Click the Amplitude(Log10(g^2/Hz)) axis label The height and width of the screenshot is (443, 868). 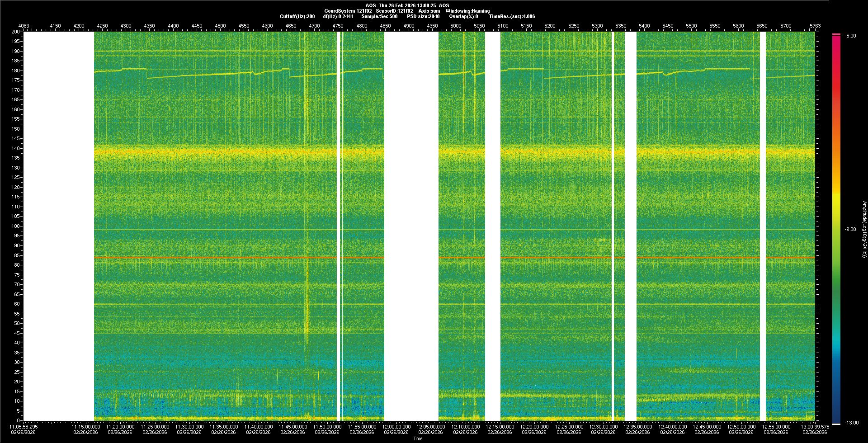point(864,230)
